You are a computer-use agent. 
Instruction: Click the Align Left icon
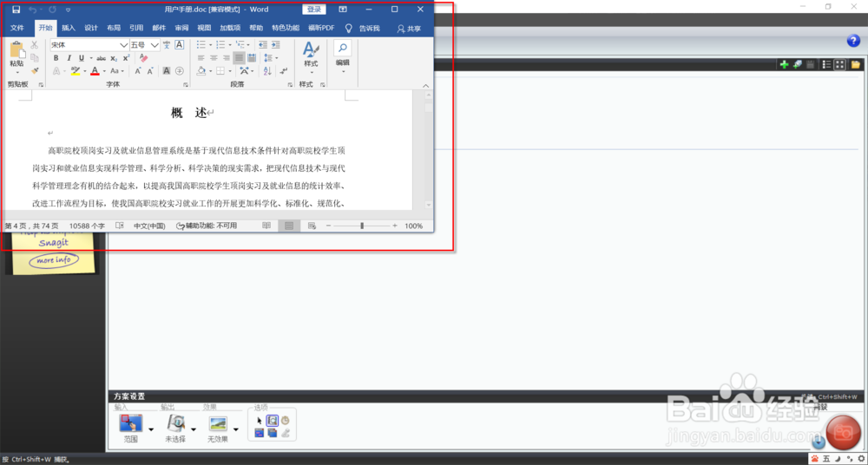(x=201, y=57)
